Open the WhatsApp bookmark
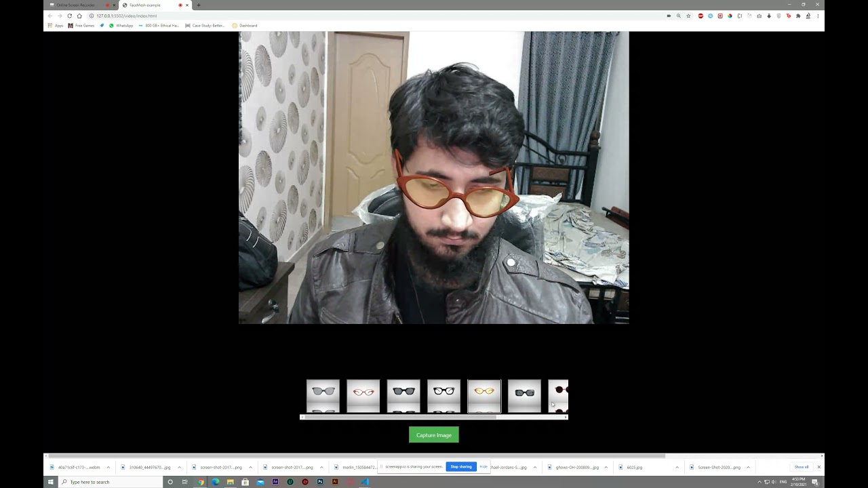 (121, 26)
